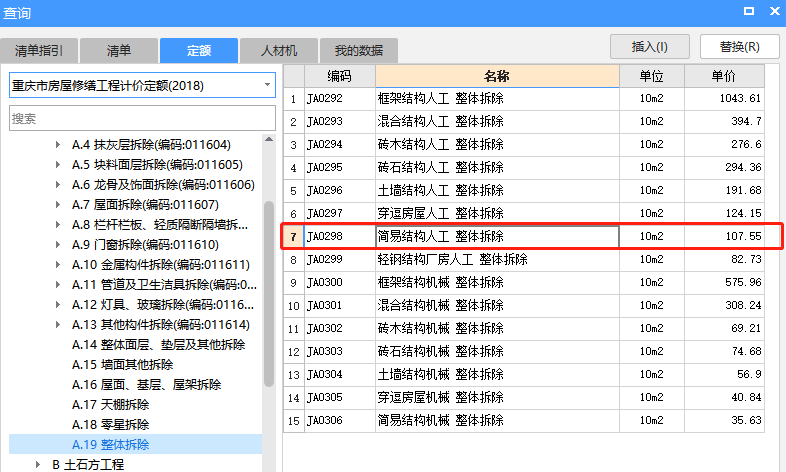Select A.17 天棚拆除 item

click(x=110, y=405)
